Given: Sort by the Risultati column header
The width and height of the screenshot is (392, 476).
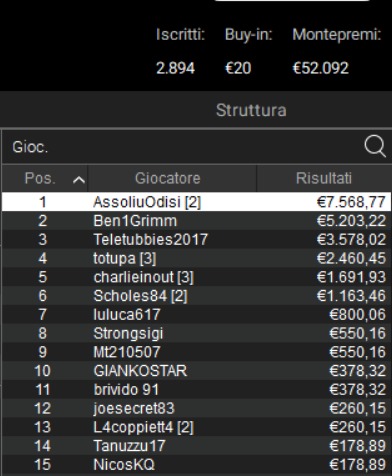Looking at the screenshot, I should pyautogui.click(x=324, y=178).
